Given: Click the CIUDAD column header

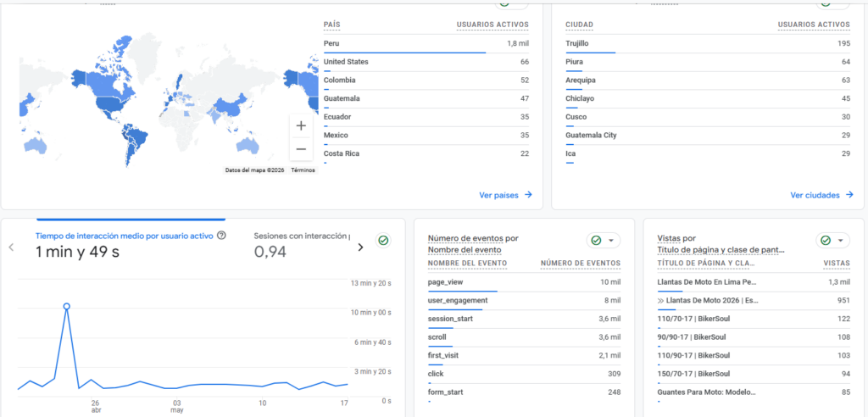Looking at the screenshot, I should click(580, 25).
